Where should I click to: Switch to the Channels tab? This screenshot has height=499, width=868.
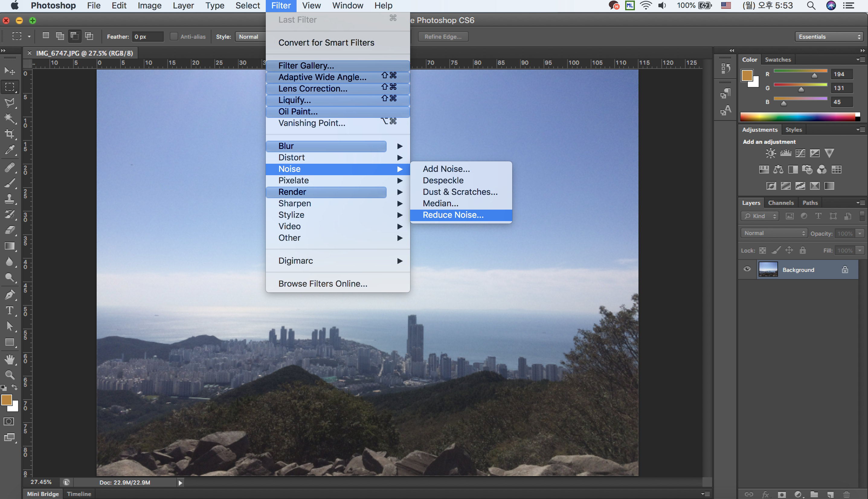tap(781, 203)
